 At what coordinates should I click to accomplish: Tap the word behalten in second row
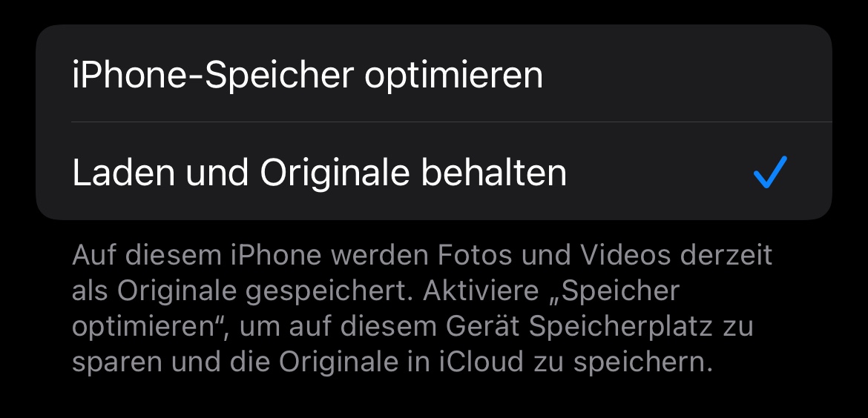click(494, 173)
